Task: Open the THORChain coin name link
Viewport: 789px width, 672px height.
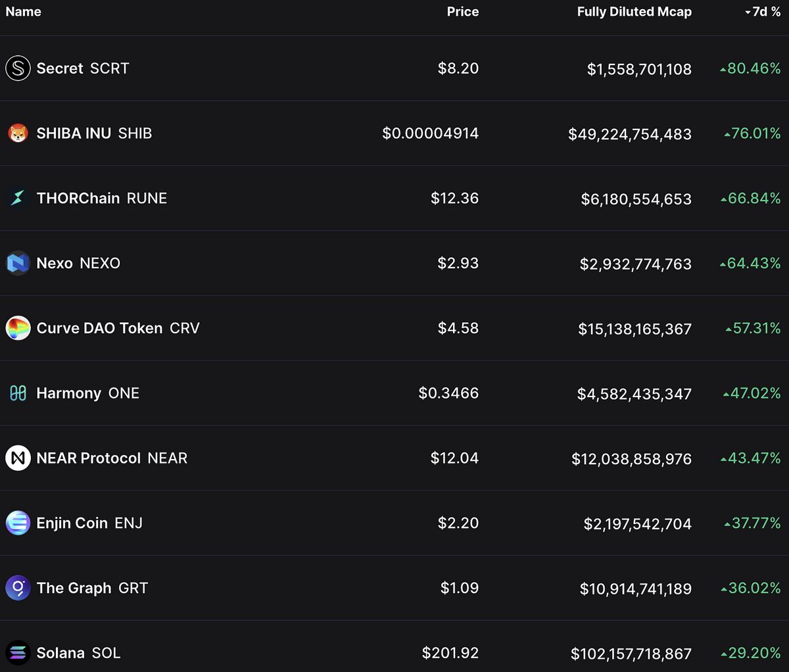Action: (x=78, y=198)
